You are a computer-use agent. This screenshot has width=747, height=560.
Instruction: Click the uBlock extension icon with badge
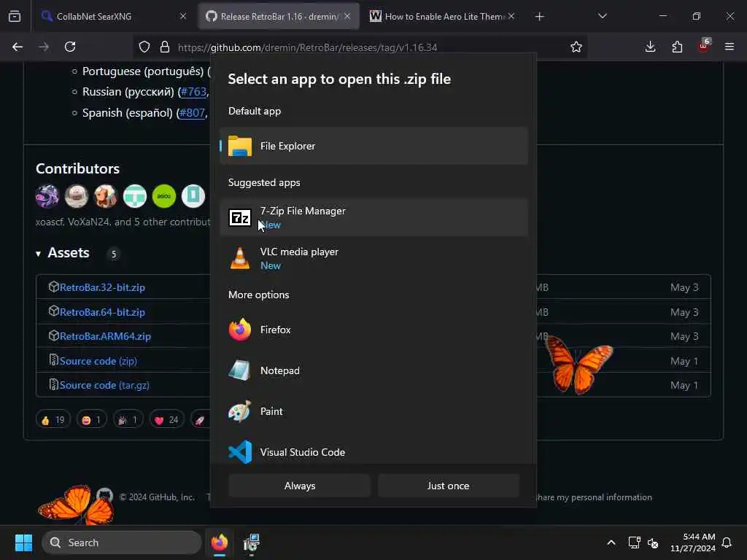point(704,46)
